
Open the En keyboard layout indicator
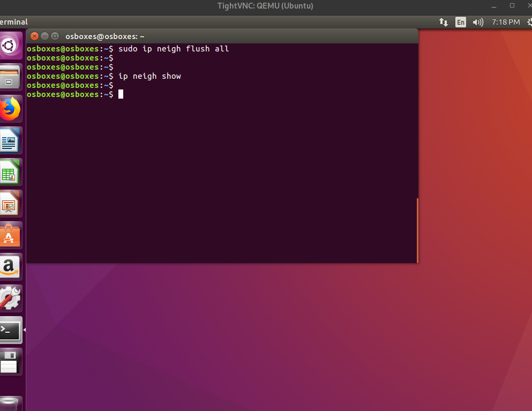460,22
